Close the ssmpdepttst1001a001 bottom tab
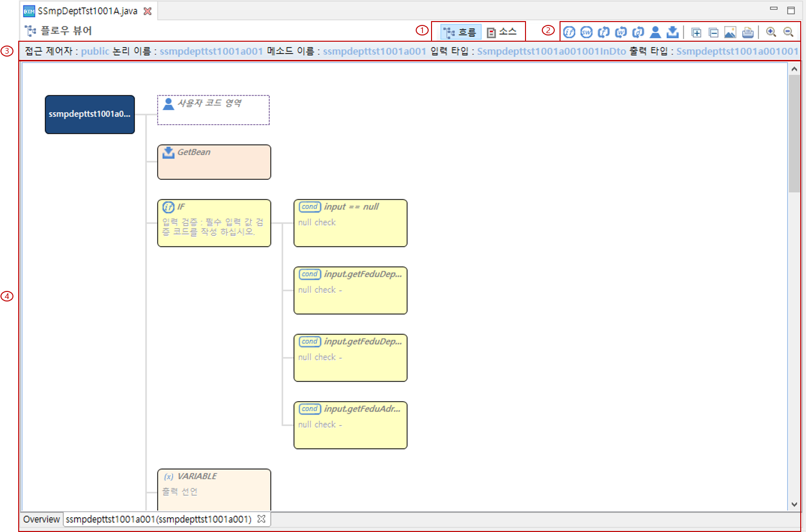This screenshot has width=806, height=532. [x=261, y=519]
